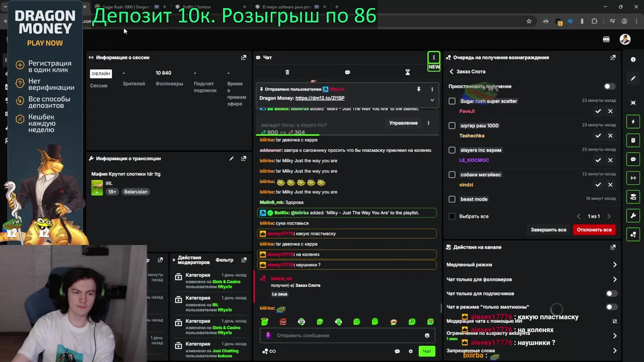Click the pencil icon in right sidebar
644x362 pixels.
[633, 78]
